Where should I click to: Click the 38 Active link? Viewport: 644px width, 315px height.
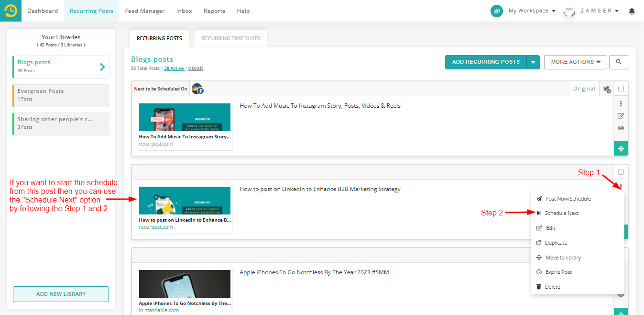pyautogui.click(x=174, y=68)
